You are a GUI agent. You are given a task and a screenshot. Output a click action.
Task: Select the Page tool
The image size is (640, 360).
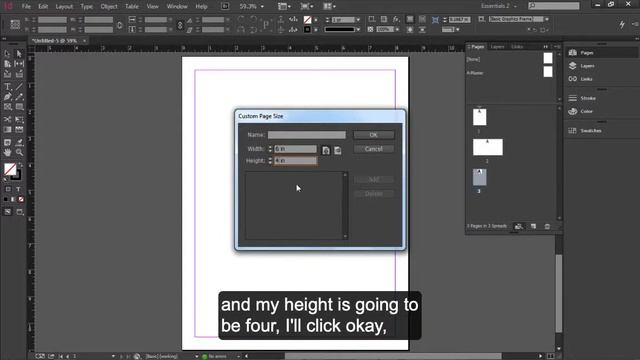pos(7,64)
